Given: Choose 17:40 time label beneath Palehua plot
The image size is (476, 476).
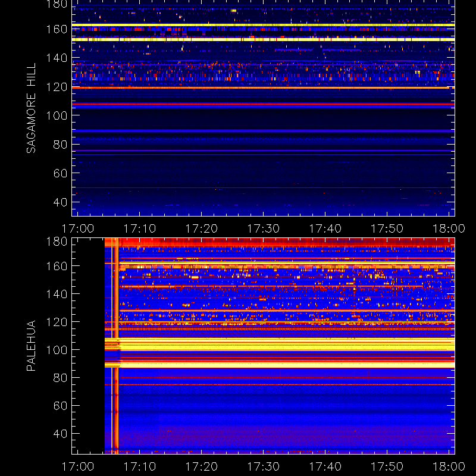Looking at the screenshot, I should [x=325, y=466].
